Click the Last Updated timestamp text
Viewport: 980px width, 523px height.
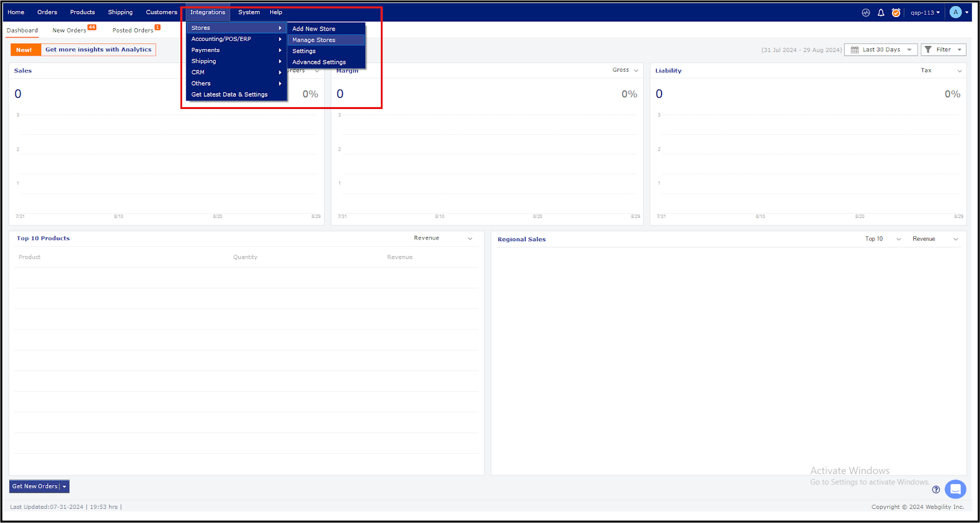66,507
